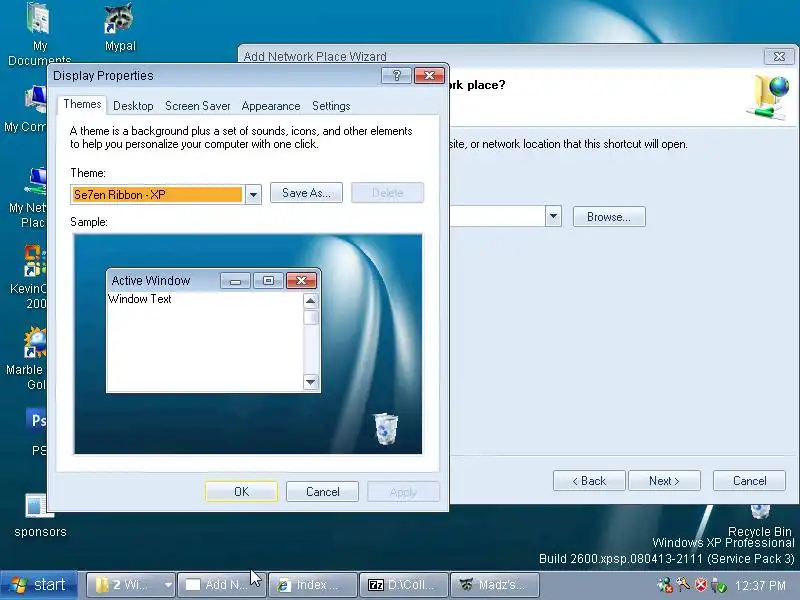Viewport: 800px width, 600px height.
Task: Click OK in Display Properties
Action: [241, 491]
